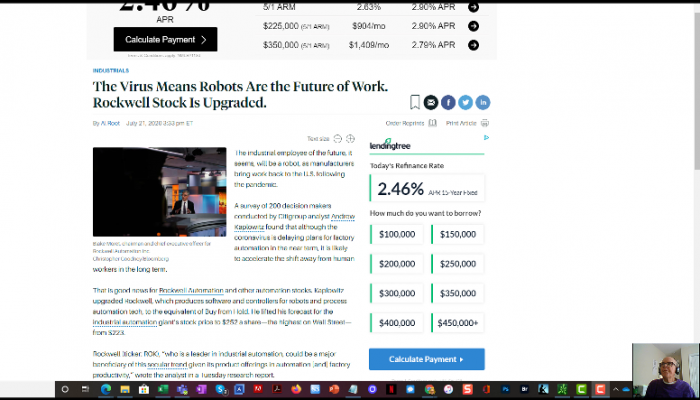Image resolution: width=700 pixels, height=400 pixels.
Task: Click the lendingtree logo in the ad
Action: [x=390, y=145]
